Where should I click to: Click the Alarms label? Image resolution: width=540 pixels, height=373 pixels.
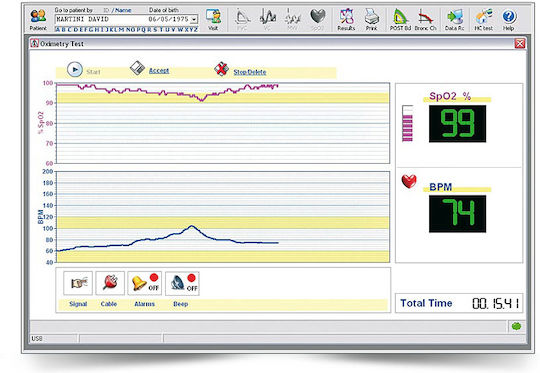(x=145, y=304)
